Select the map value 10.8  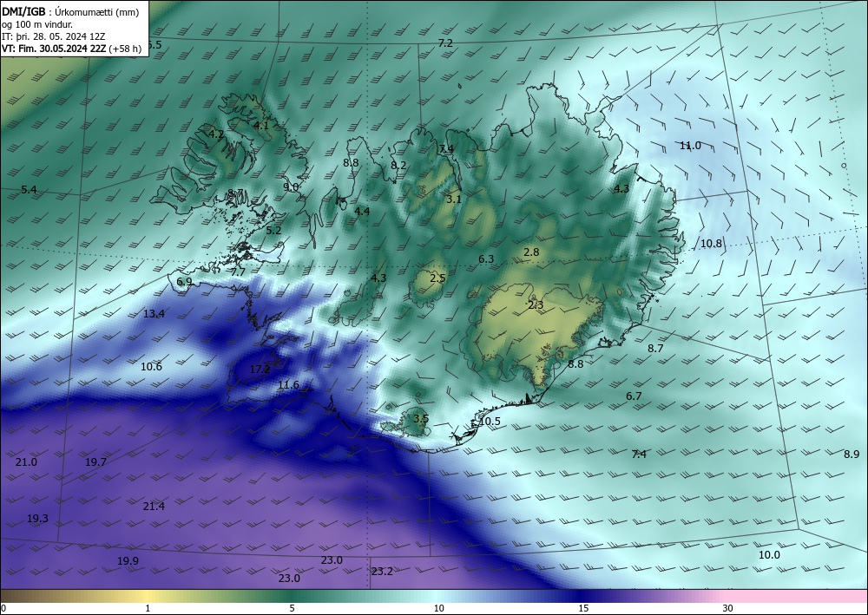point(712,244)
